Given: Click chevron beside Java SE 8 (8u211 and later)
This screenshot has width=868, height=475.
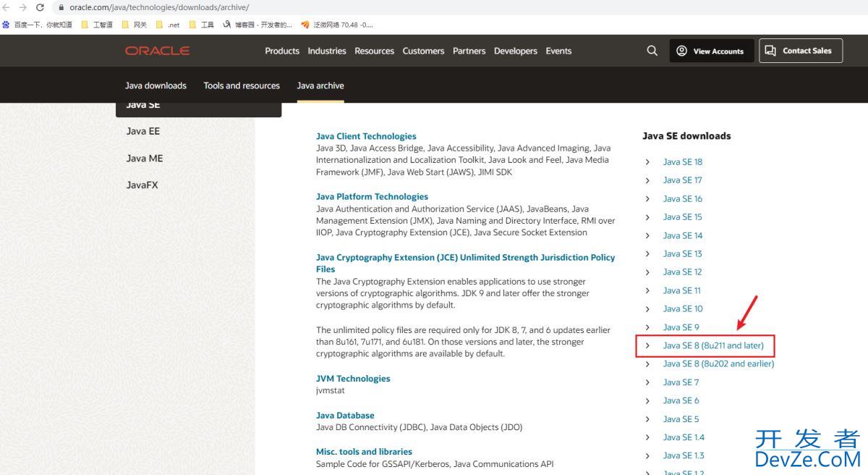Looking at the screenshot, I should point(647,345).
